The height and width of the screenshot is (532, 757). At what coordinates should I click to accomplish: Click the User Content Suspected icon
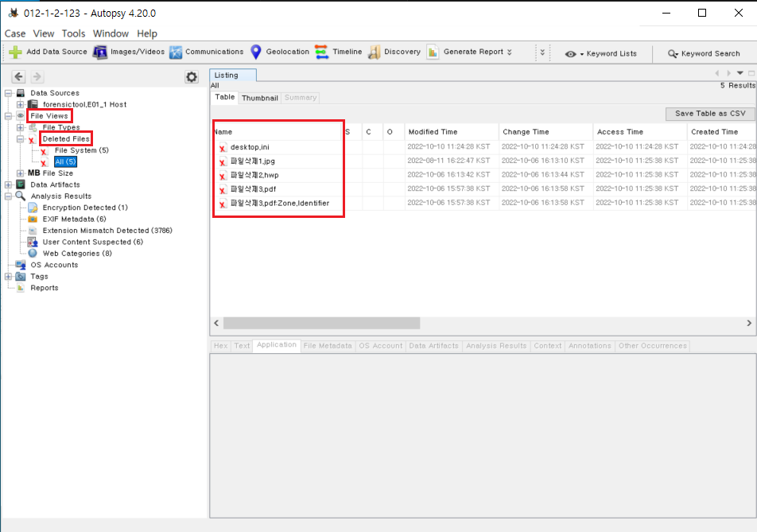pos(33,242)
